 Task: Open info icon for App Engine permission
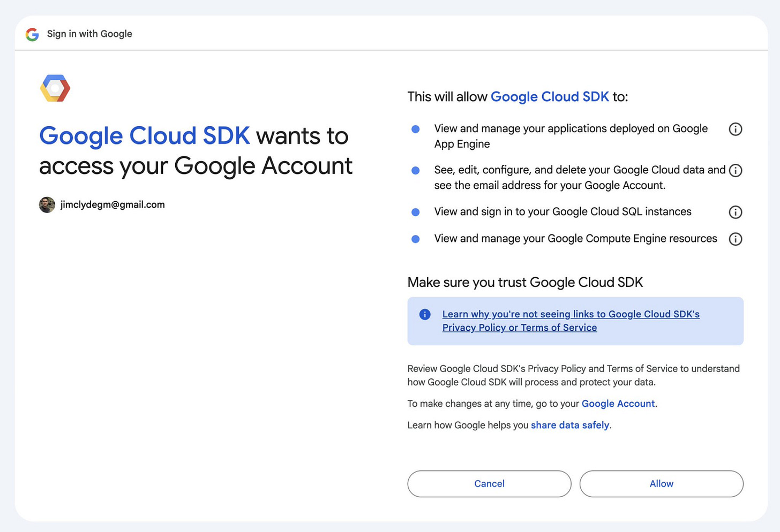coord(736,129)
